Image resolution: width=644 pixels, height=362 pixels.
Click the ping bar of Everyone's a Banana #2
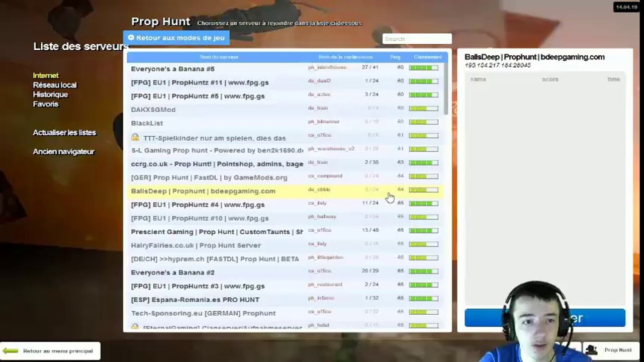[x=424, y=271]
